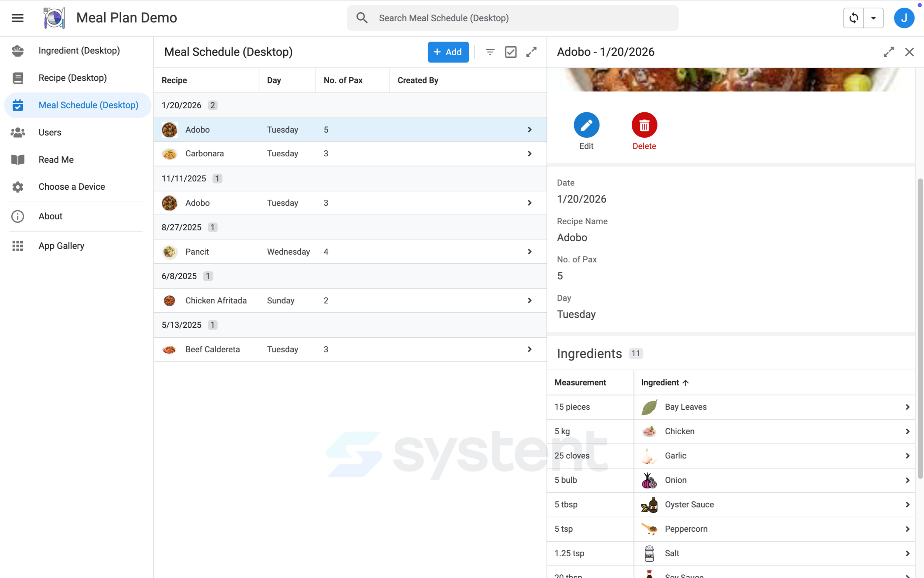Sort ingredients by Ingredient column arrow

(686, 383)
